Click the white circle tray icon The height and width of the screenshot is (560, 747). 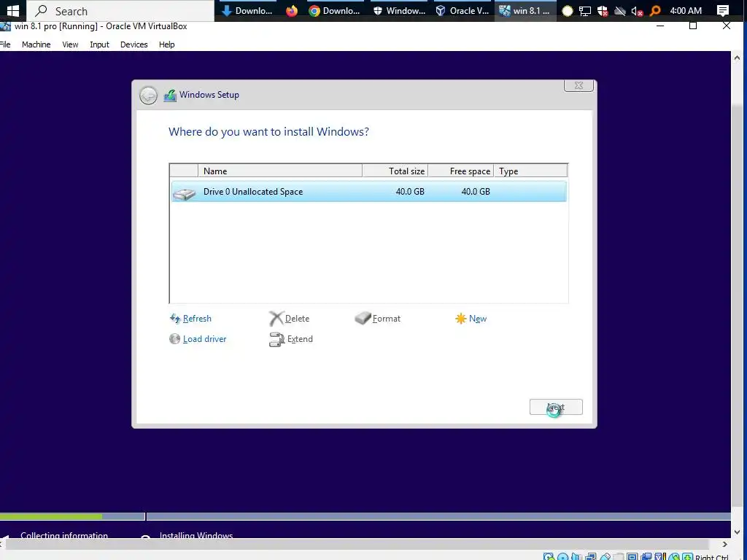click(x=567, y=11)
